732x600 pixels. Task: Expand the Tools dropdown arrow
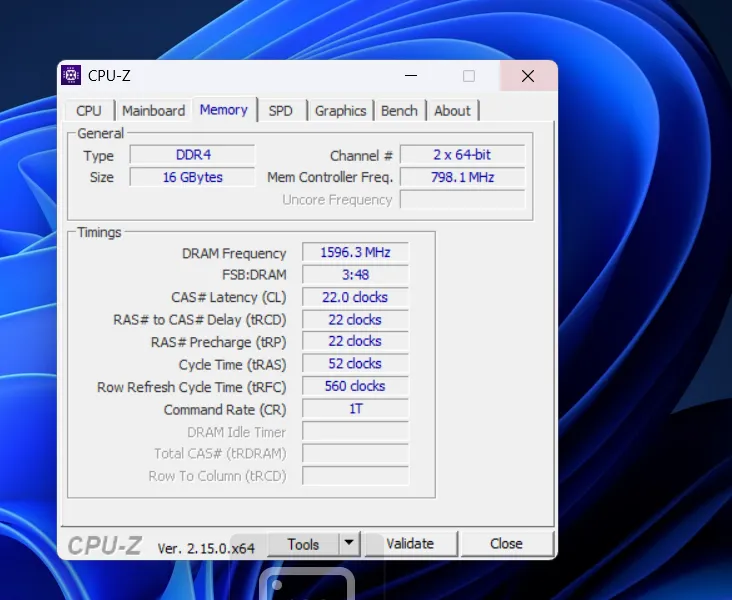pos(349,543)
